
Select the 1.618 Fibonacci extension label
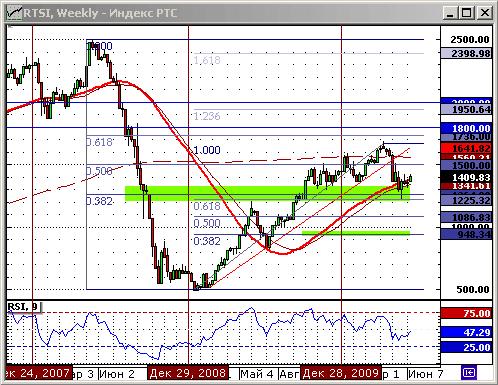207,60
